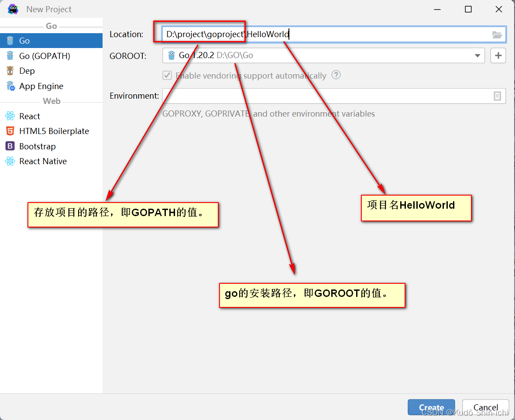Select React Native template
Image resolution: width=515 pixels, height=420 pixels.
click(x=51, y=162)
